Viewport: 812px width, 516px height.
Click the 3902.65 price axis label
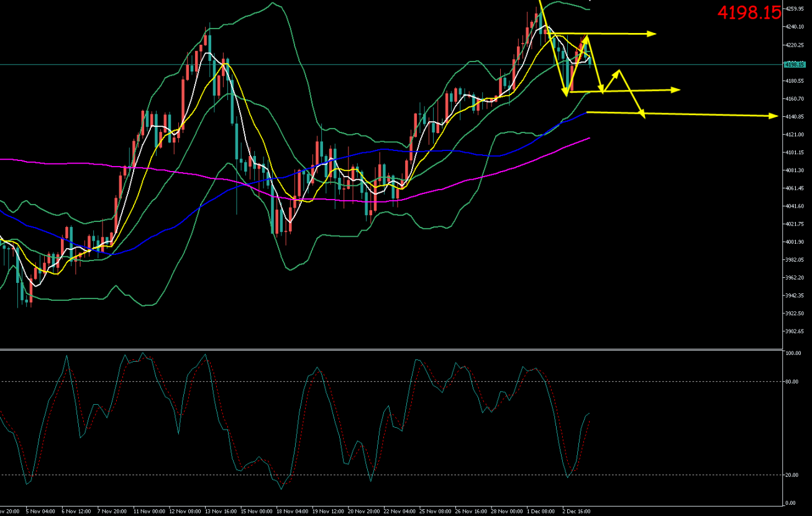(795, 331)
